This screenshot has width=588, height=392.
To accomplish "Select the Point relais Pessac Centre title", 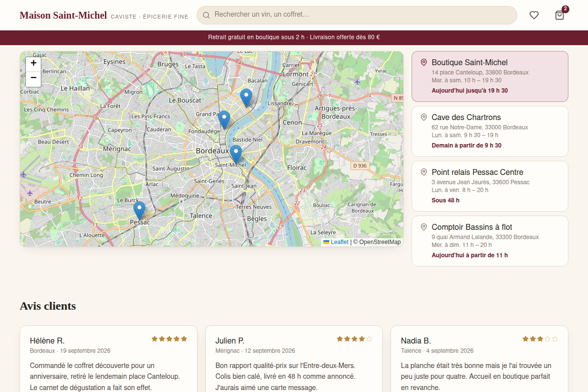I will [x=477, y=172].
